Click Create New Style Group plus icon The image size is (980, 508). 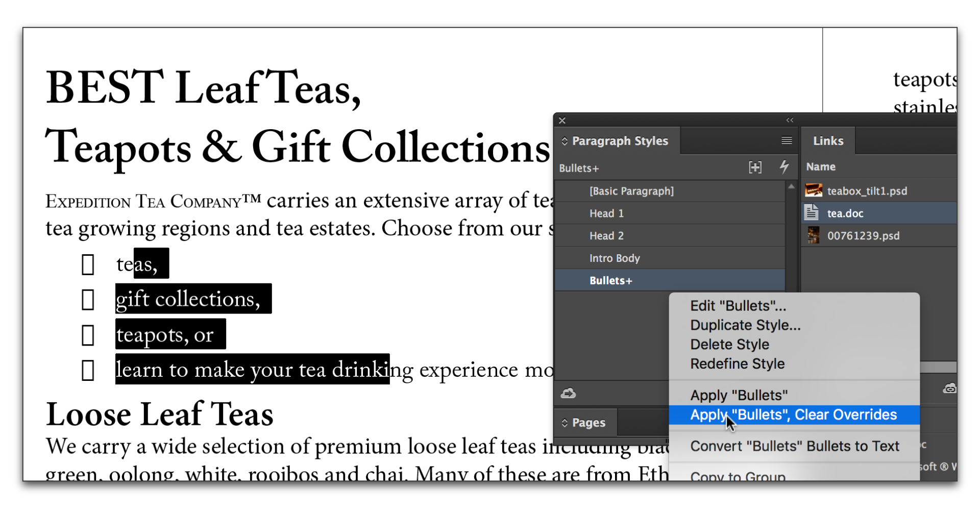[755, 167]
